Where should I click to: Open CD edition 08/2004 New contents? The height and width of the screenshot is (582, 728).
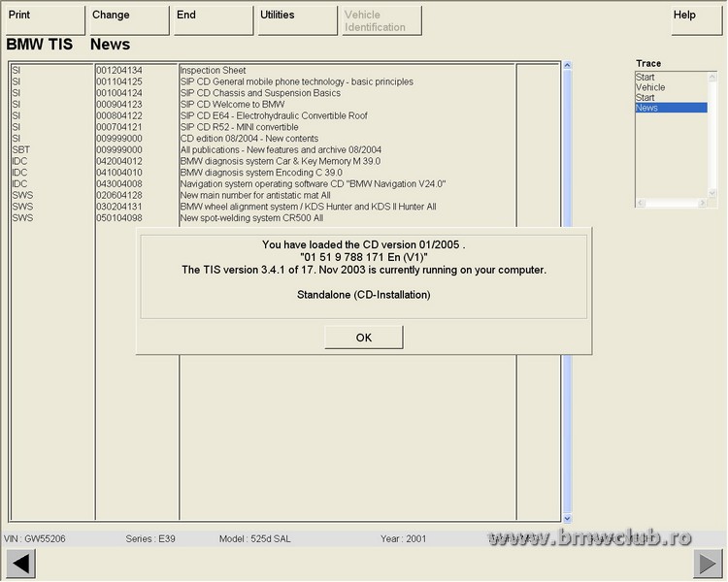tap(248, 139)
